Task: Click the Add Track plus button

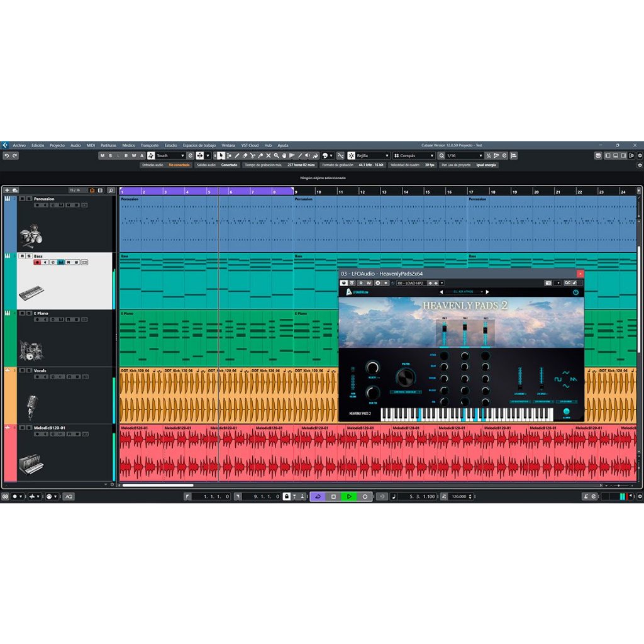Action: 7,190
